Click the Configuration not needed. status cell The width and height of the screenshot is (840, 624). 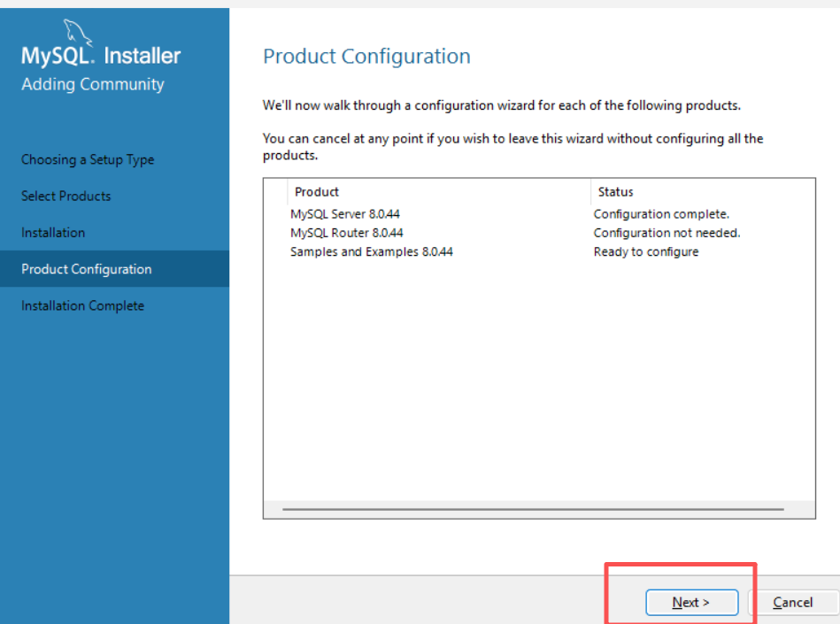click(x=667, y=233)
